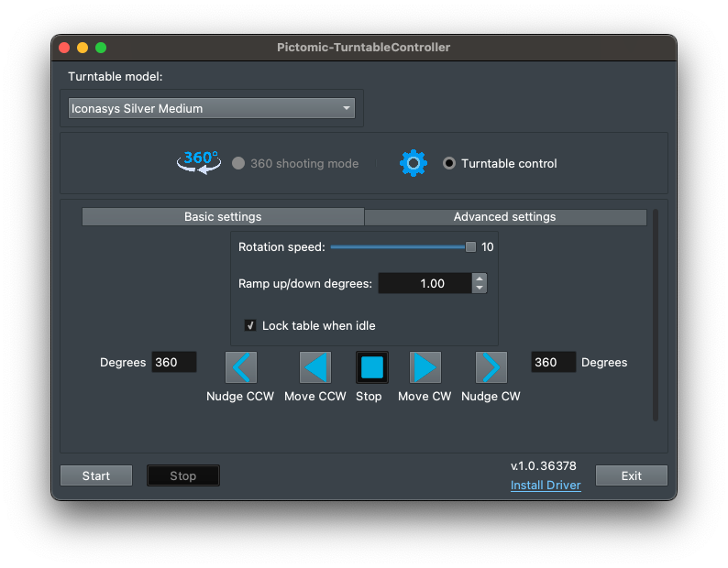The height and width of the screenshot is (568, 728).
Task: Click the blue gear Turntable control icon
Action: pos(414,163)
